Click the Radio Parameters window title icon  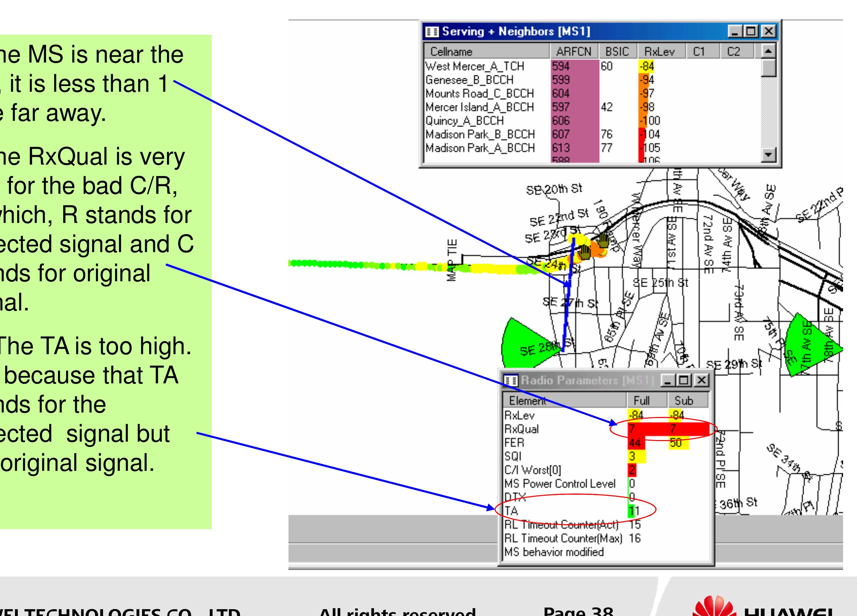(x=511, y=380)
